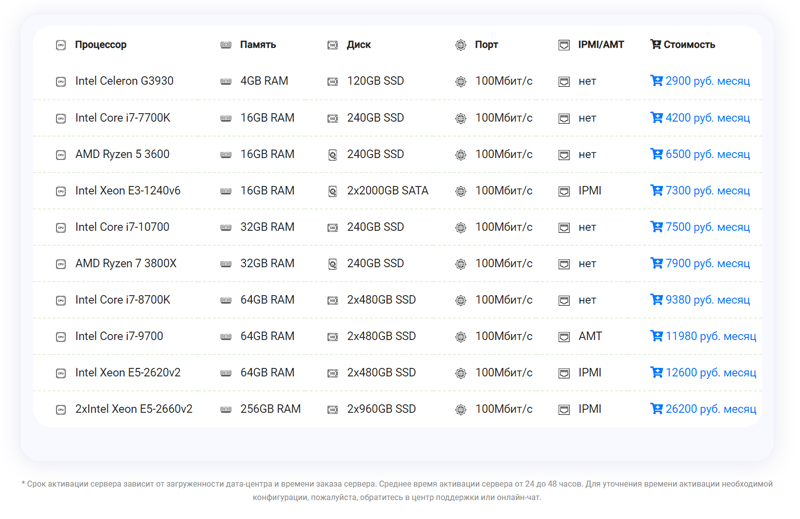Click the 256GB RAM cell
Viewport: 800px width, 519px height.
[x=270, y=409]
